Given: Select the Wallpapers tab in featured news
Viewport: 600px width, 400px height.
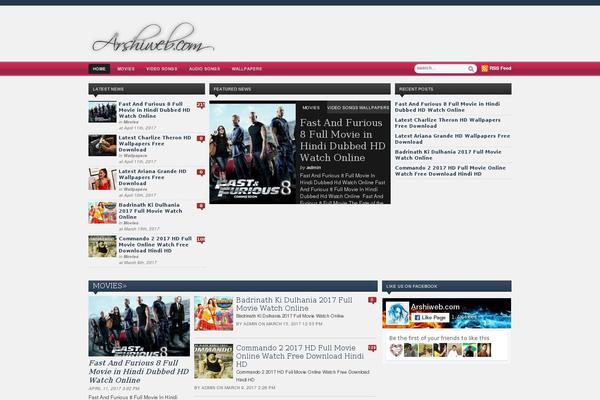Looking at the screenshot, I should point(374,108).
